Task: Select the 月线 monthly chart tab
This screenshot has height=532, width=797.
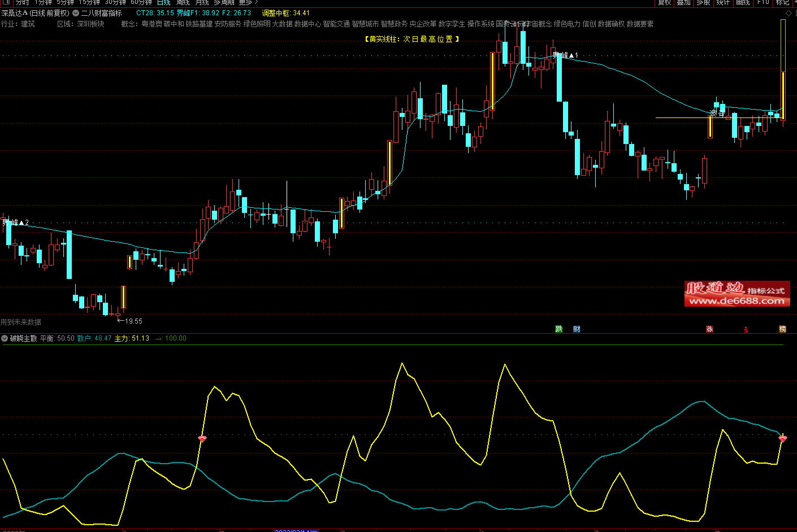Action: click(202, 2)
